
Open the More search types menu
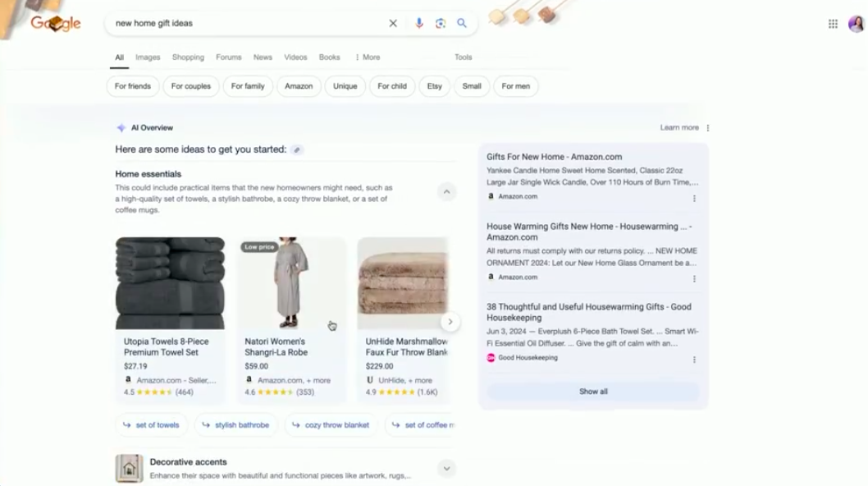[368, 57]
